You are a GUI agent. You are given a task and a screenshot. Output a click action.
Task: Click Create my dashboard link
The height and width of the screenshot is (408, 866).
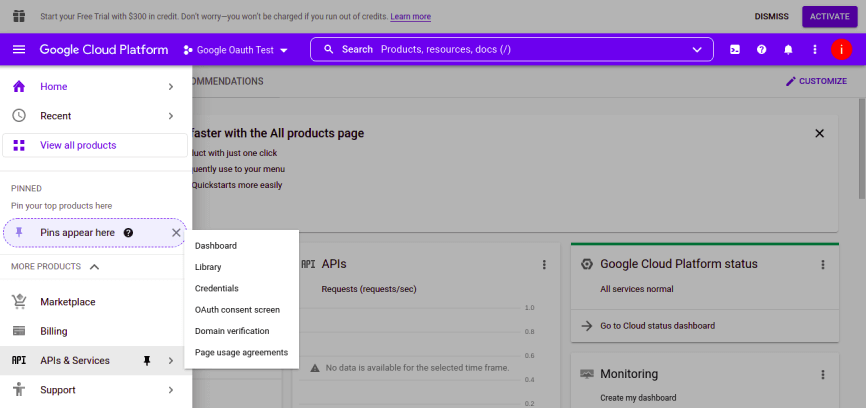[638, 398]
